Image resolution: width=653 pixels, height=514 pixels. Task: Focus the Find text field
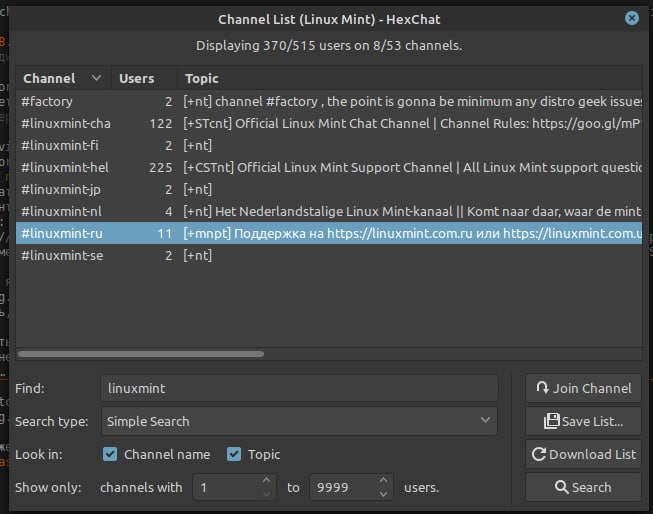(x=299, y=388)
